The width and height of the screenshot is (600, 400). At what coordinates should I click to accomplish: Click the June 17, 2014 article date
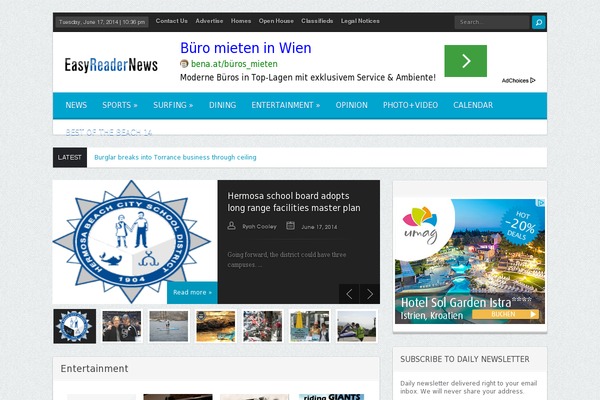point(319,227)
